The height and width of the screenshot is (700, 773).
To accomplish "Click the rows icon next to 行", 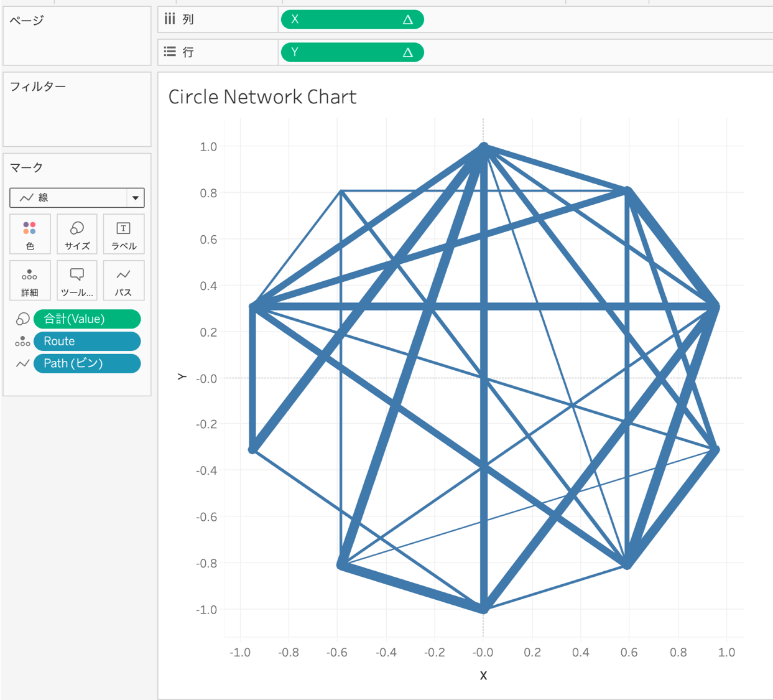I will [170, 52].
